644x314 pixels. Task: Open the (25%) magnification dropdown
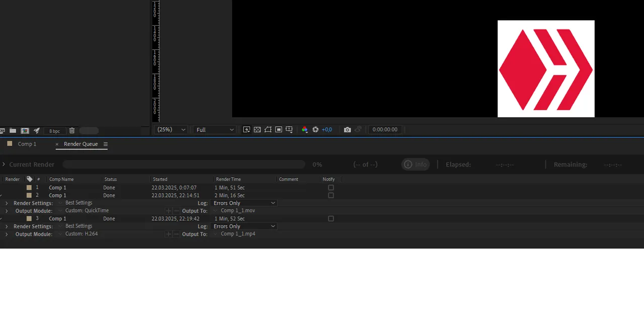tap(172, 129)
